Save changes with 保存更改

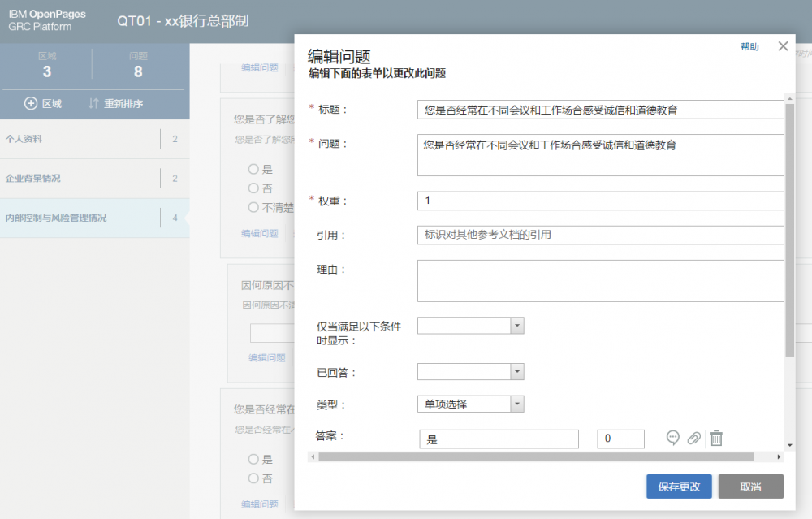pyautogui.click(x=679, y=487)
